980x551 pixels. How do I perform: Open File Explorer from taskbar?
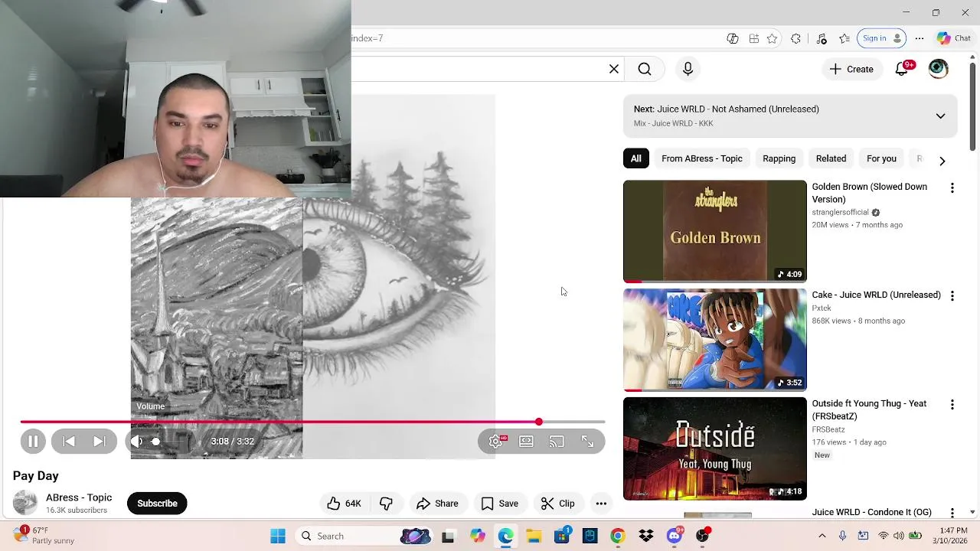click(534, 536)
